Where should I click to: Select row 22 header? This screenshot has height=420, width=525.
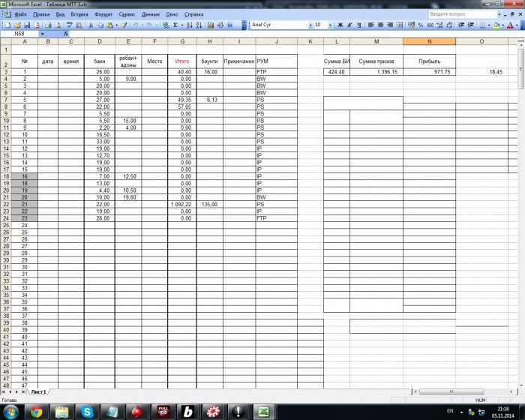pyautogui.click(x=6, y=204)
